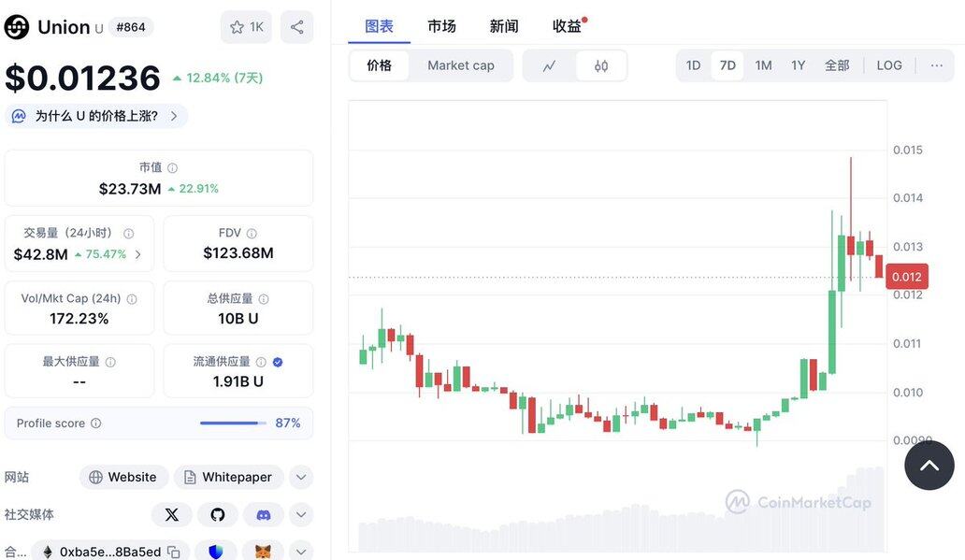Viewport: 965px width, 560px height.
Task: Toggle the LOG scale option
Action: [889, 65]
